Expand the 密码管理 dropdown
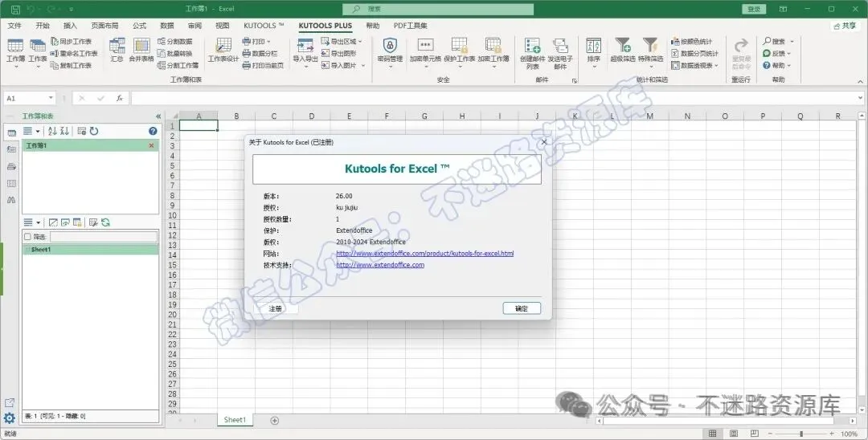The image size is (868, 440). click(390, 67)
